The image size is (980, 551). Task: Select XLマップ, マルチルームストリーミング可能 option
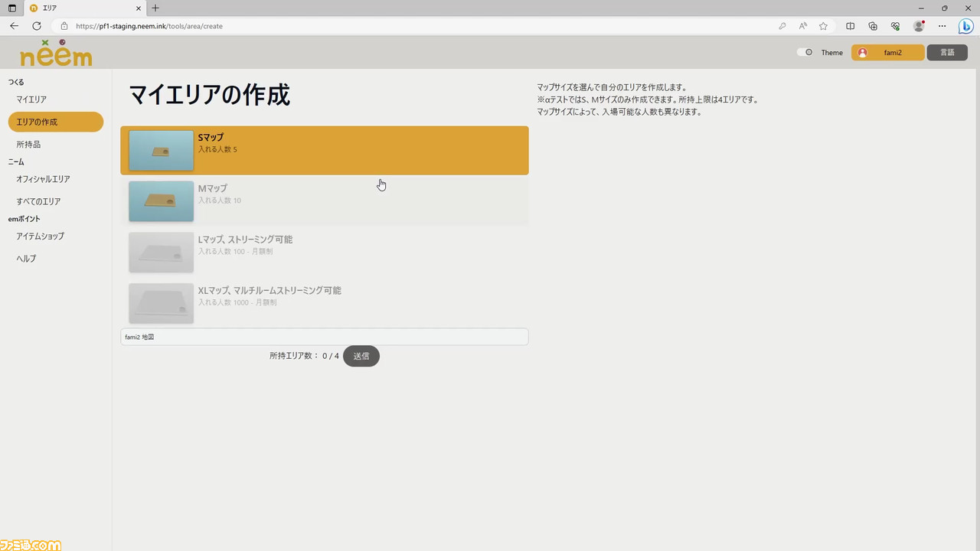pyautogui.click(x=325, y=303)
